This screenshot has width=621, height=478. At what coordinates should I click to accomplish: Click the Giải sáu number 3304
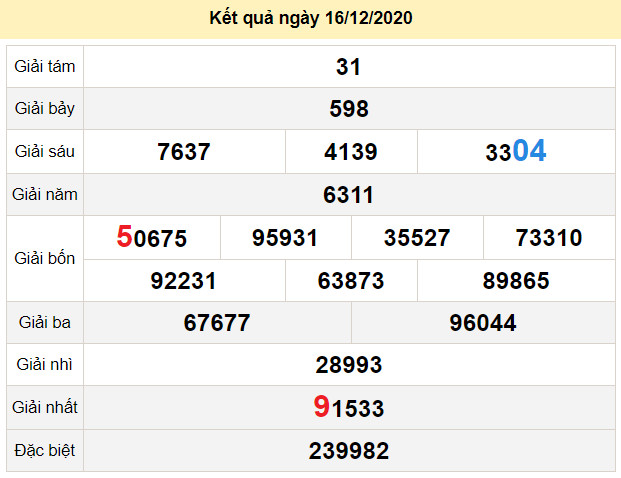516,151
